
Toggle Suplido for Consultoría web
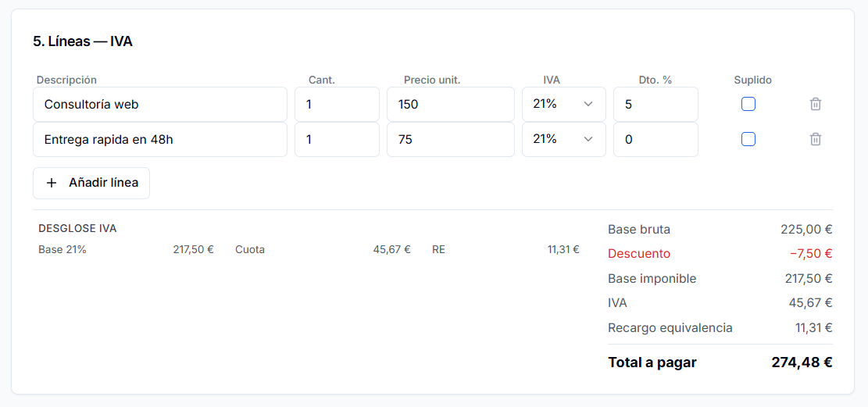748,104
